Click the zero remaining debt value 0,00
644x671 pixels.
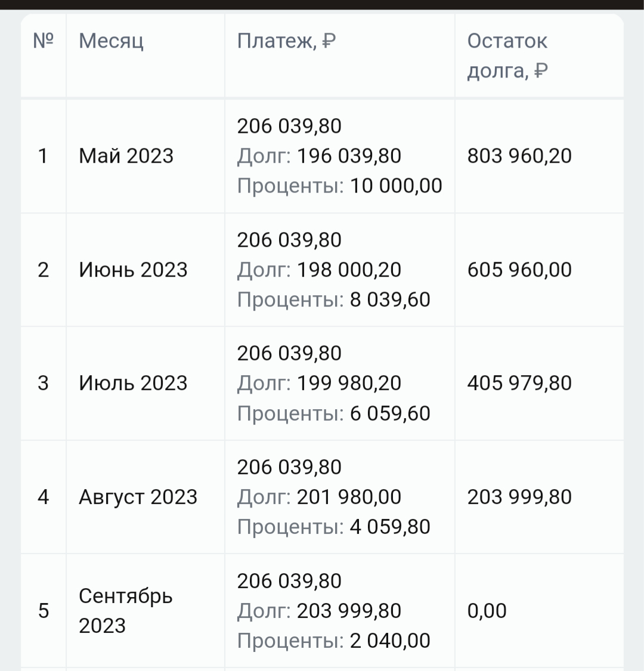pyautogui.click(x=487, y=611)
